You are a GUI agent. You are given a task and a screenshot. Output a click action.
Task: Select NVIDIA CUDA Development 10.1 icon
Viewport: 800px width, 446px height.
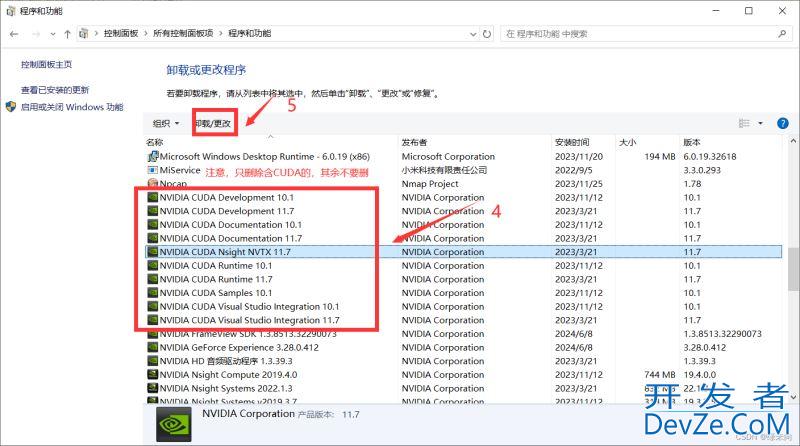152,197
